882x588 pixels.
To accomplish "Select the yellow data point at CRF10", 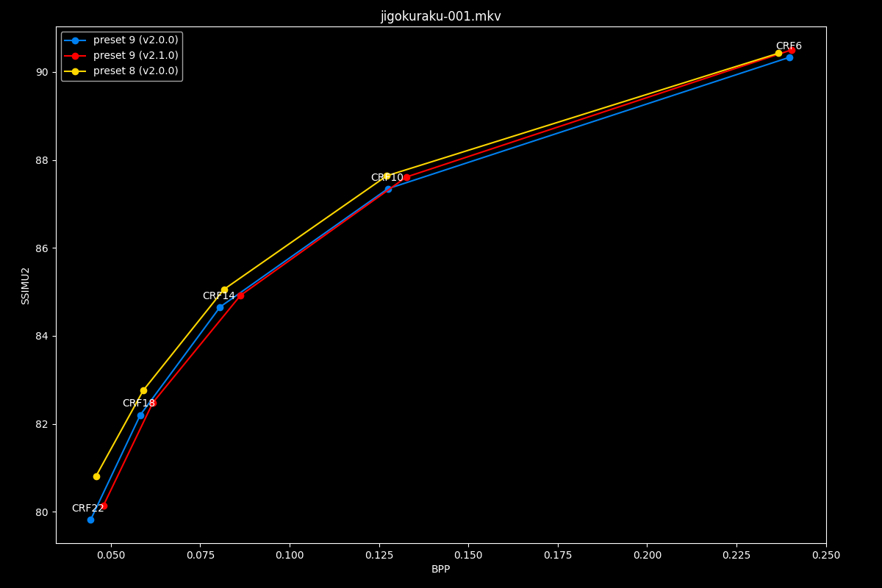I will pyautogui.click(x=387, y=176).
